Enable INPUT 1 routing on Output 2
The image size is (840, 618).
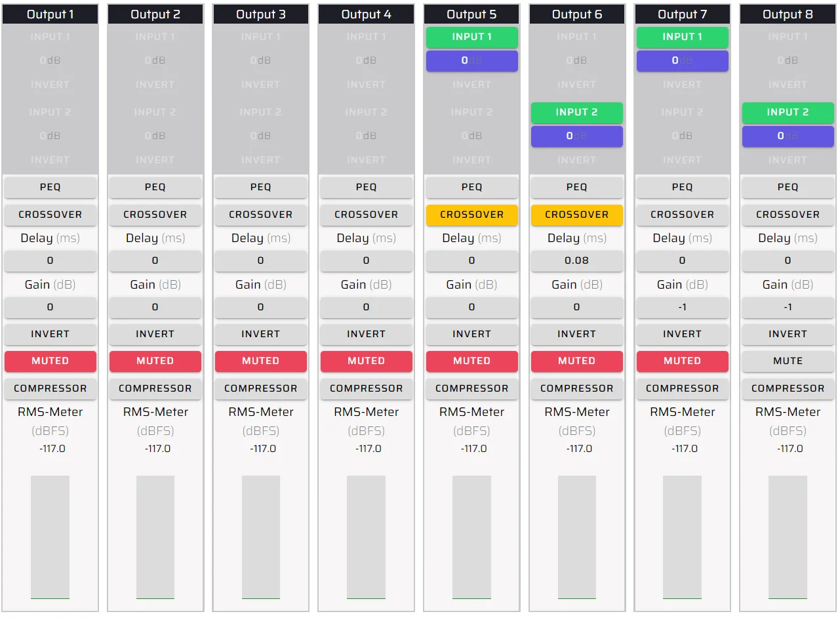pyautogui.click(x=155, y=37)
